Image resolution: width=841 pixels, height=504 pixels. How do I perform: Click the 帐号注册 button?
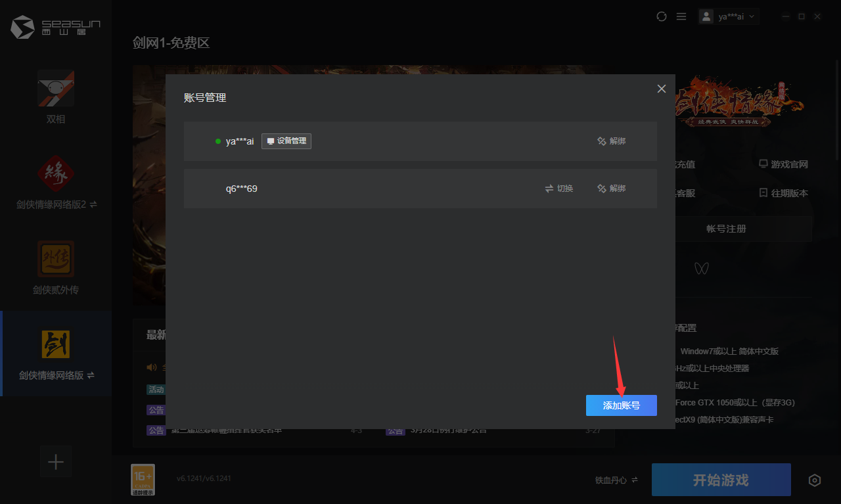coord(726,229)
